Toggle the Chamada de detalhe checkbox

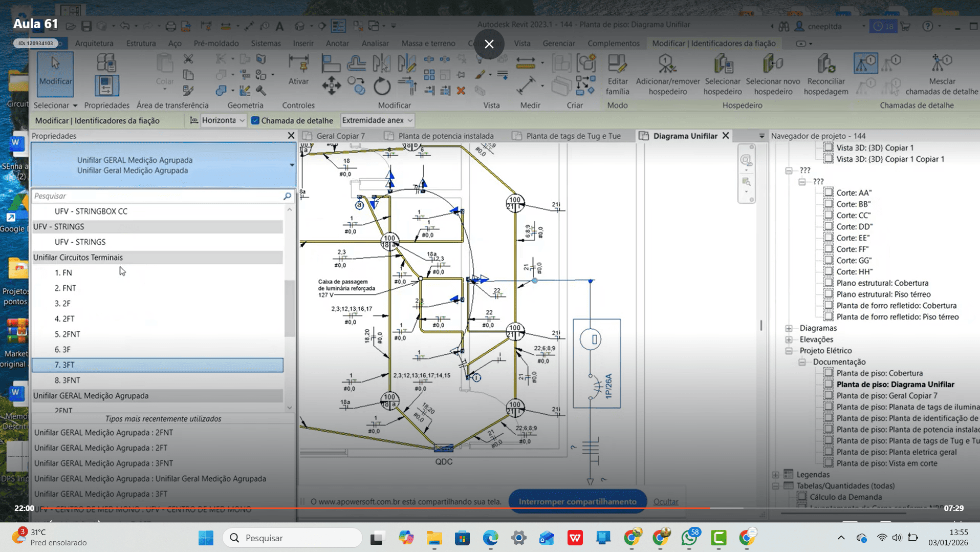pyautogui.click(x=255, y=120)
